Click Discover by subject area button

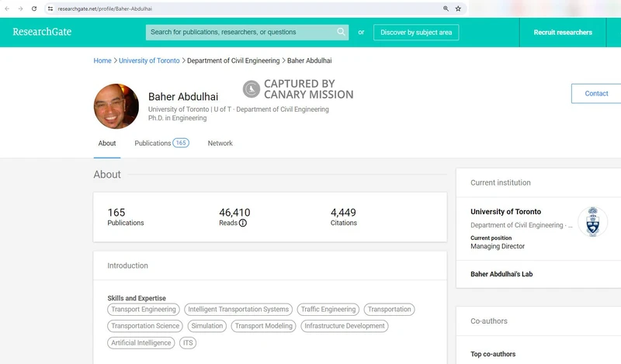[416, 33]
